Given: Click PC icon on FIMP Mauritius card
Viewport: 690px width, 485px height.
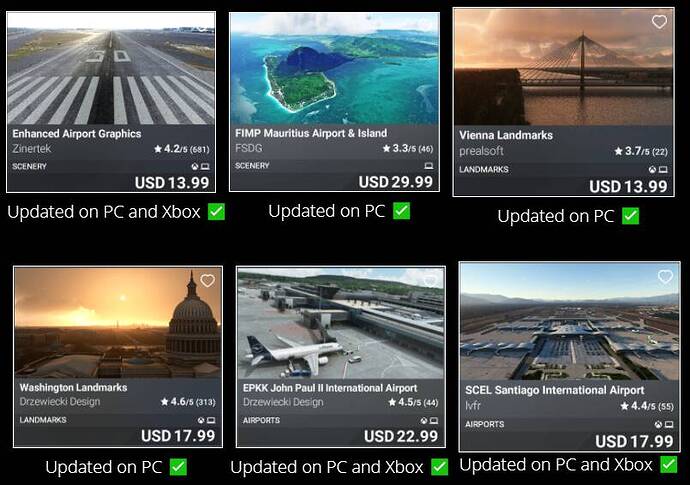Looking at the screenshot, I should pos(429,166).
